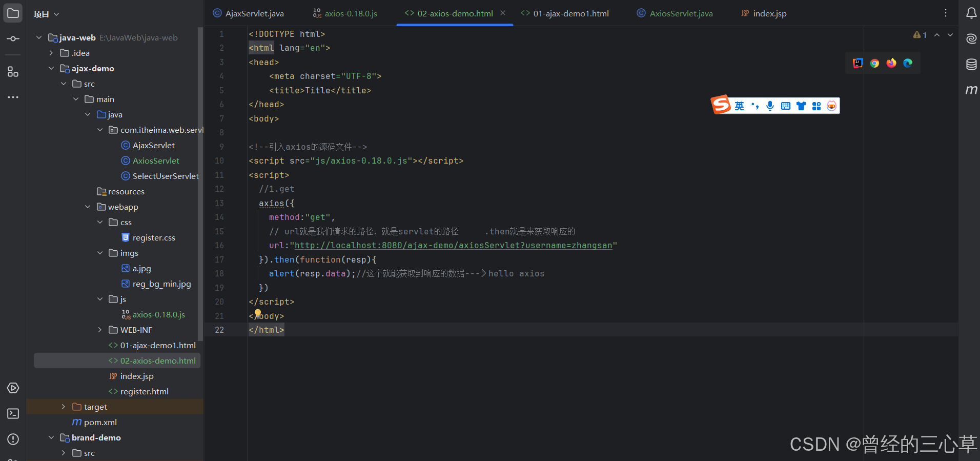The width and height of the screenshot is (980, 461).
Task: Click the warning indicator showing 1 problem
Action: (x=920, y=35)
